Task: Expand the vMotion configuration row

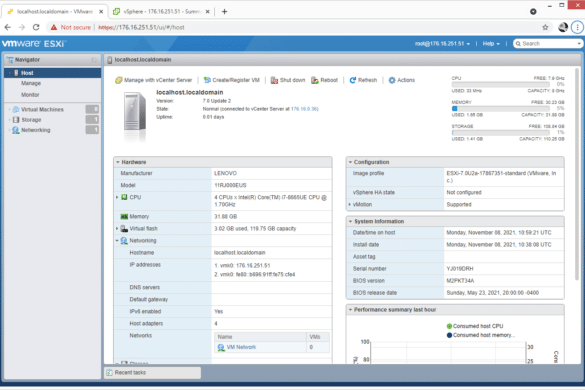Action: point(350,205)
